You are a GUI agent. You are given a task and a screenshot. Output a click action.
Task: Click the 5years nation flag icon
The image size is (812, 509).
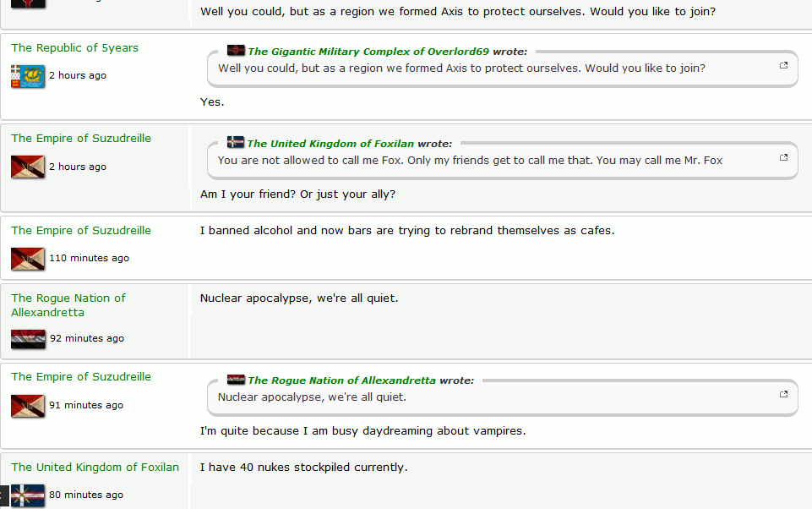click(x=28, y=76)
